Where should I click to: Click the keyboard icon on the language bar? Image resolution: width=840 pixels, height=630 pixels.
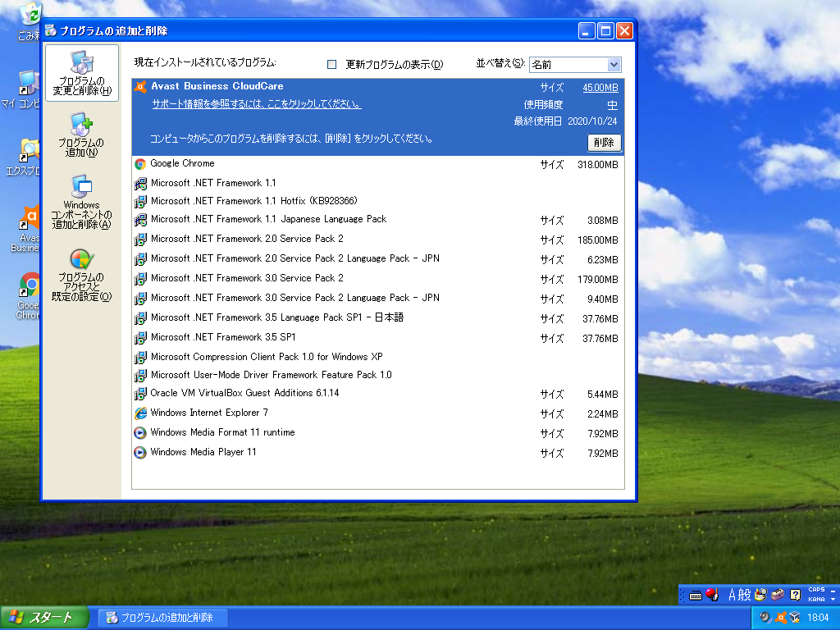pyautogui.click(x=696, y=596)
